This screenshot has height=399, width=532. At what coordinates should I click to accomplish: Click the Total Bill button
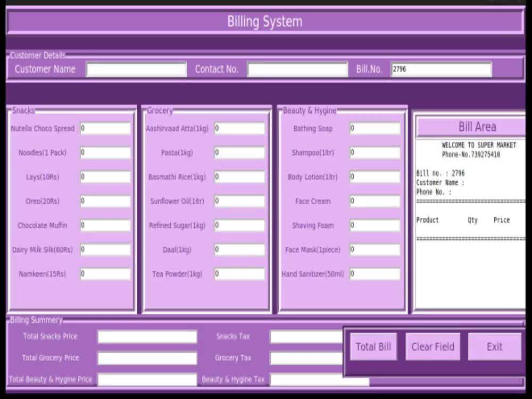373,346
